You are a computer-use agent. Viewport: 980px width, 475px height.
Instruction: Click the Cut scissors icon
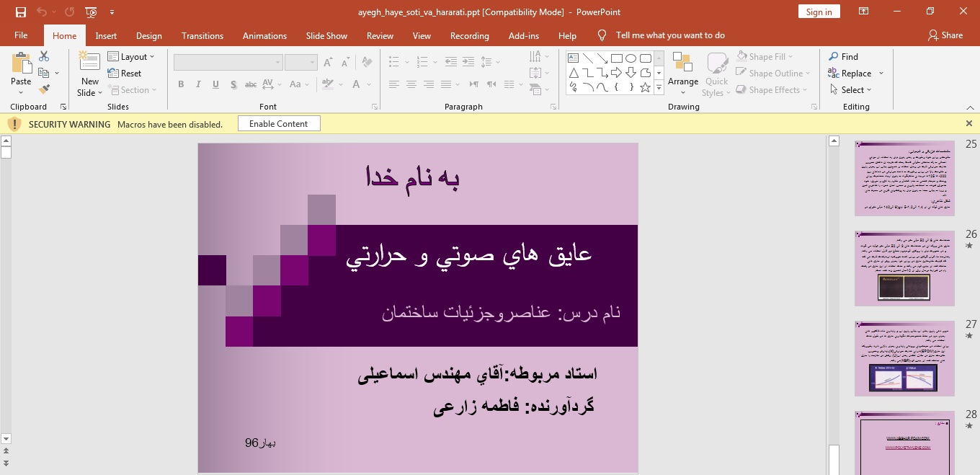(x=44, y=56)
